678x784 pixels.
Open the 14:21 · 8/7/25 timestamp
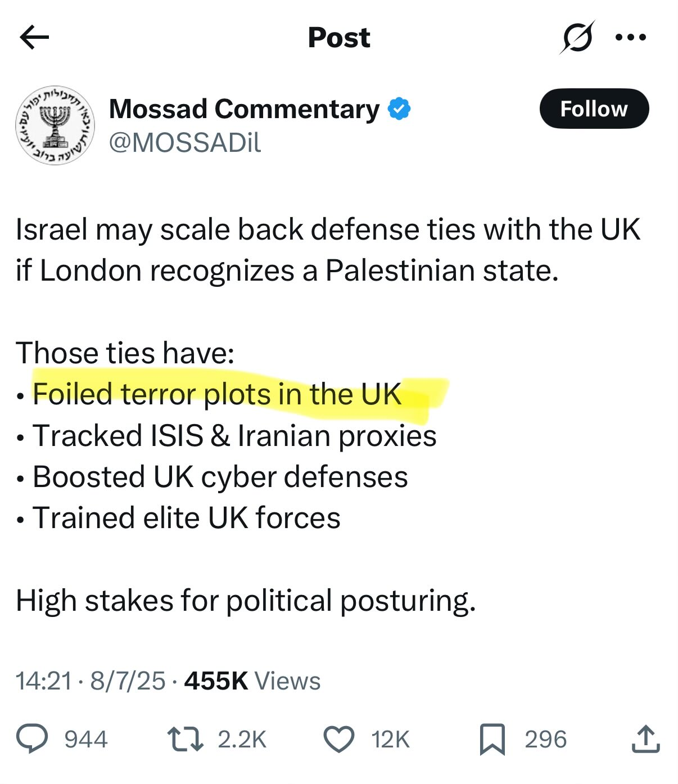pos(91,681)
